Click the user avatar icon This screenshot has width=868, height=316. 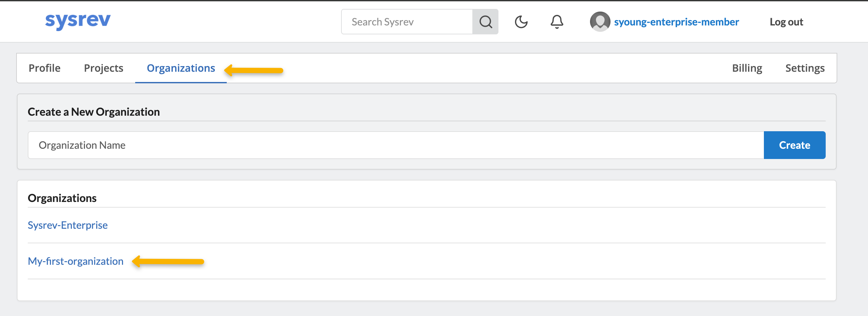(x=600, y=22)
